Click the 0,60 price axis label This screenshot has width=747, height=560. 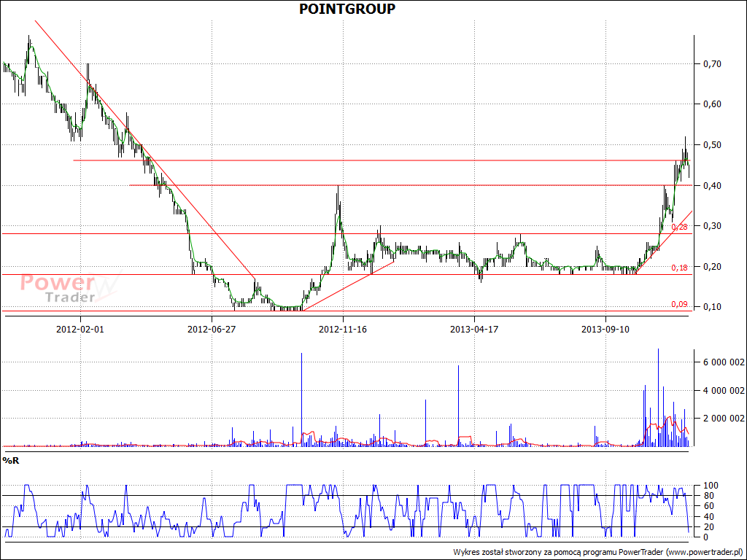click(x=712, y=104)
